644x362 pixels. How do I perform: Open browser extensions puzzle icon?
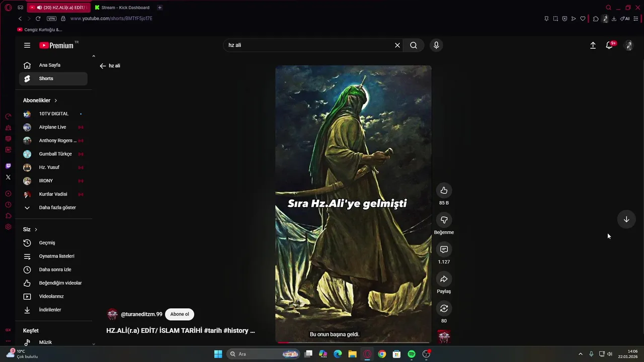click(596, 19)
